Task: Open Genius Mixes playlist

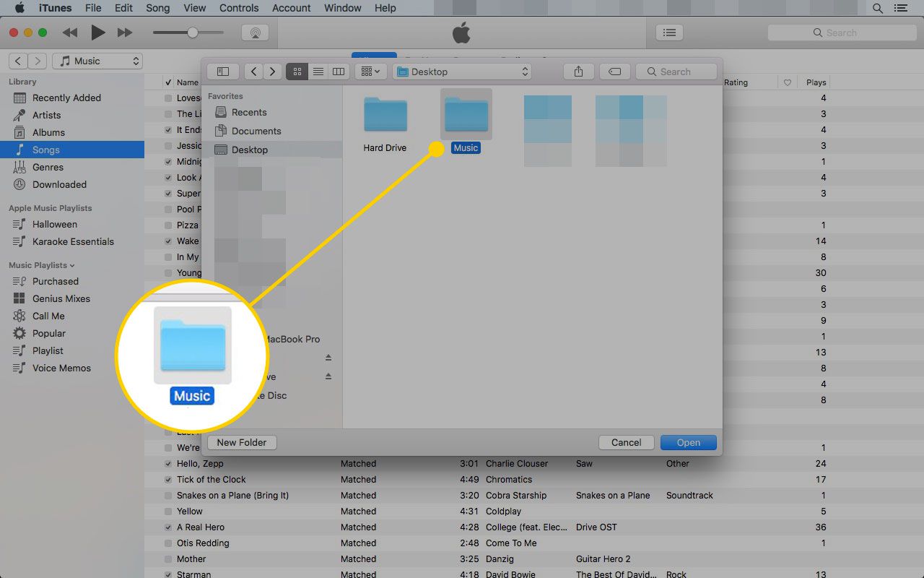Action: tap(61, 298)
